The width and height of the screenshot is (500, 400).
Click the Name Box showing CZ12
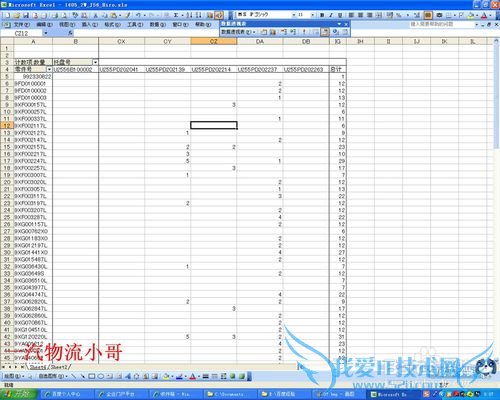(x=23, y=33)
